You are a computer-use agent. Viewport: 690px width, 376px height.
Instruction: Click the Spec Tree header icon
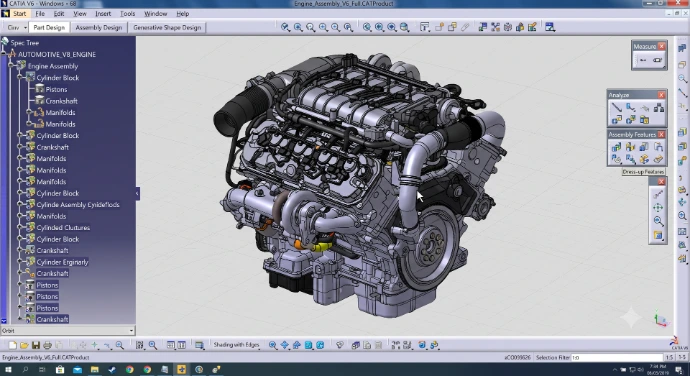tap(5, 42)
